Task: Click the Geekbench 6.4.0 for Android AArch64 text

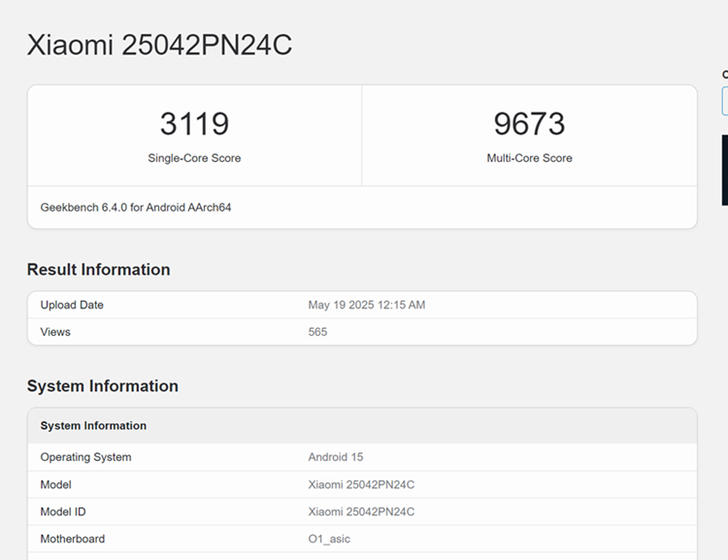Action: coord(136,208)
